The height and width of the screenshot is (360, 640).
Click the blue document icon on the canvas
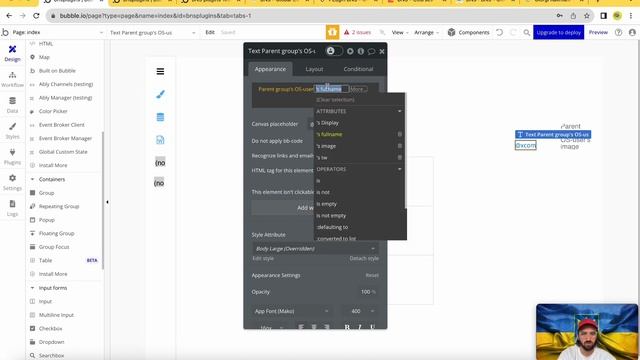(x=160, y=140)
